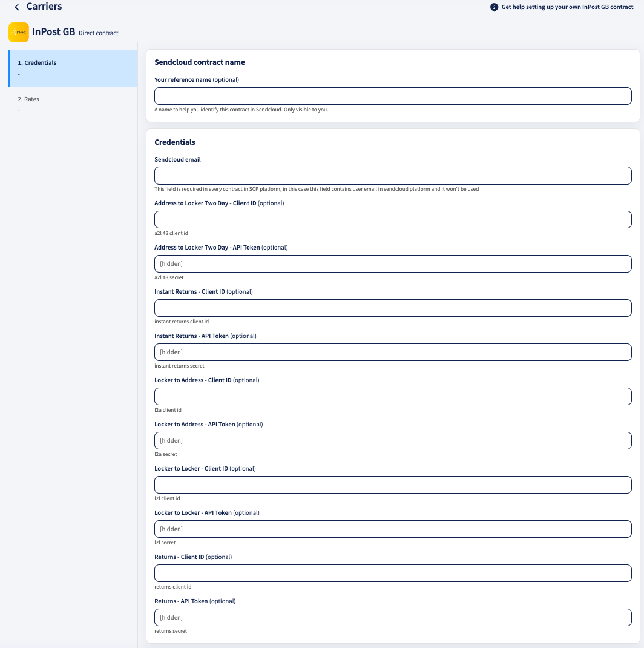Click the Sendcloud contract name heading
The width and height of the screenshot is (644, 648).
pos(200,62)
